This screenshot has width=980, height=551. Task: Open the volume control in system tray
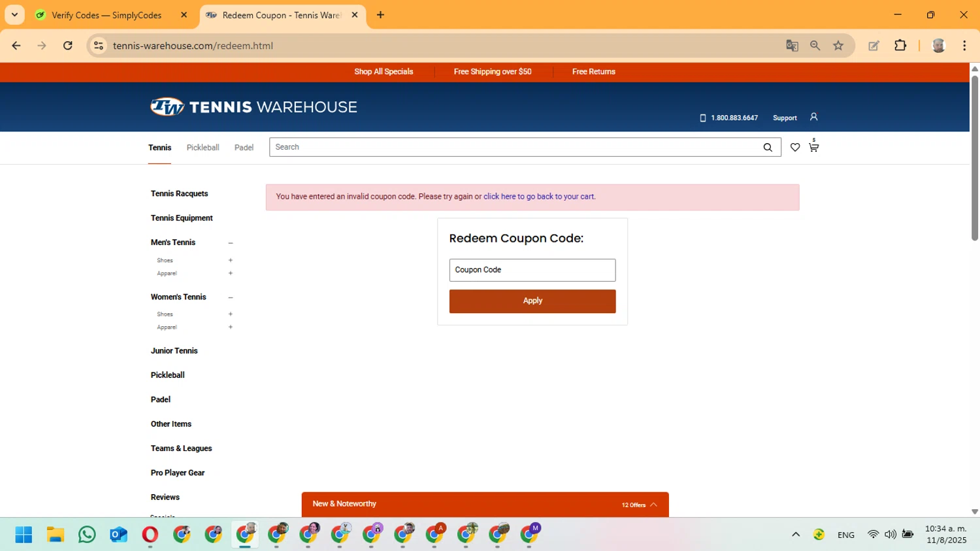890,535
